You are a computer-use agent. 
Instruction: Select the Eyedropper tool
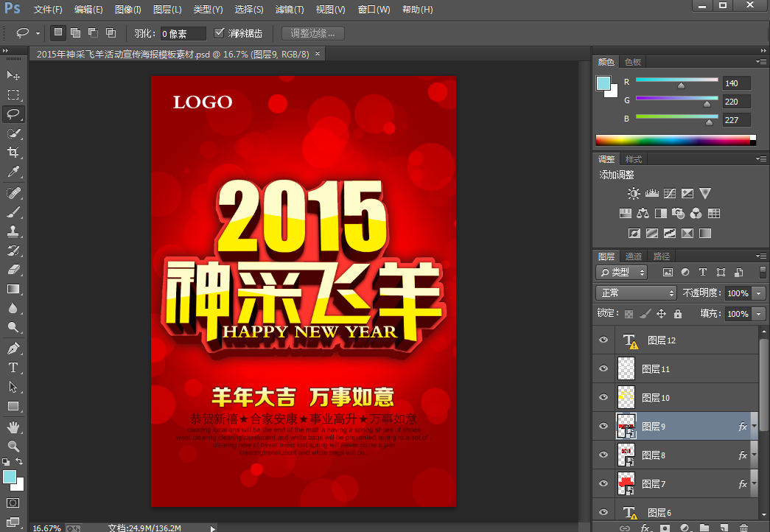(13, 172)
